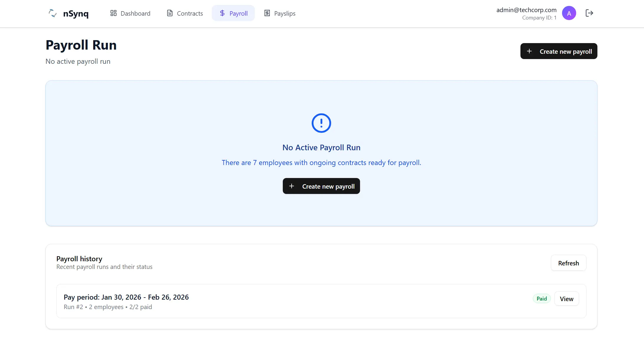Click the nSynq sync logo icon
Image resolution: width=644 pixels, height=338 pixels.
(52, 13)
